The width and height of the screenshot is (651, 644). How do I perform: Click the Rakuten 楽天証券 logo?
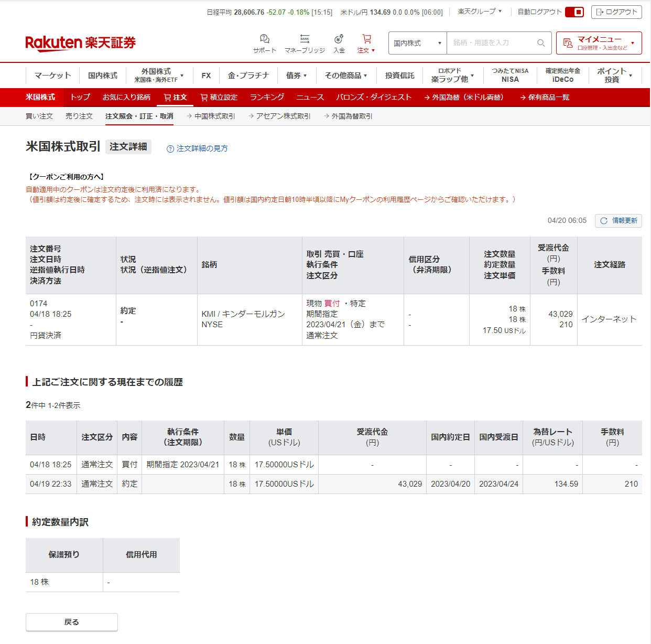point(80,43)
